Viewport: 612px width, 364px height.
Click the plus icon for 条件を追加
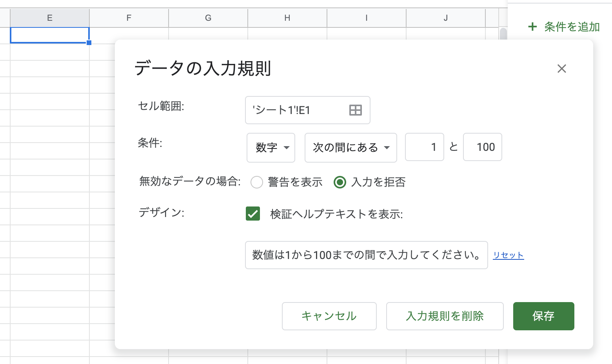(532, 27)
